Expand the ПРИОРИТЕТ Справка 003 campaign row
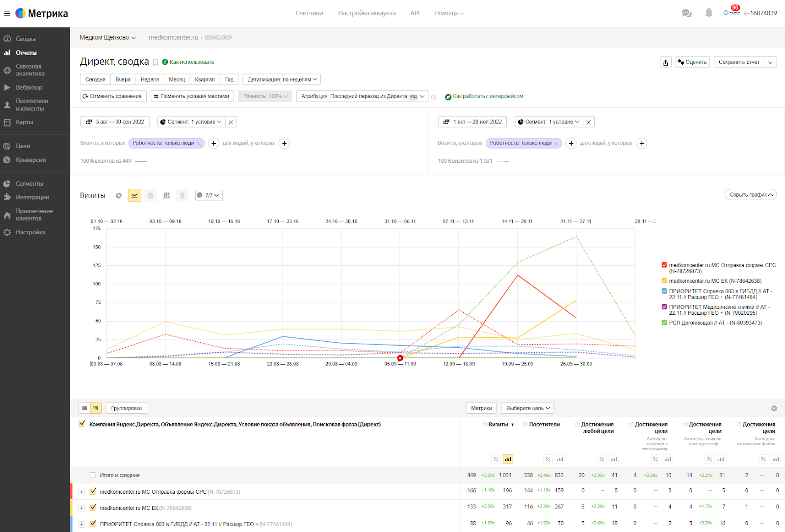This screenshot has width=785, height=532. point(81,524)
